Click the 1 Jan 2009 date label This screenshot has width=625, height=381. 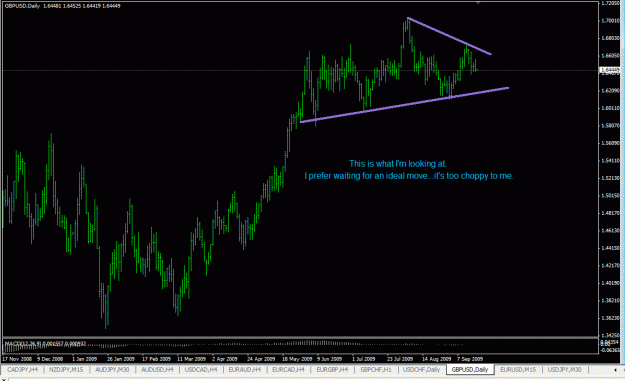85,359
